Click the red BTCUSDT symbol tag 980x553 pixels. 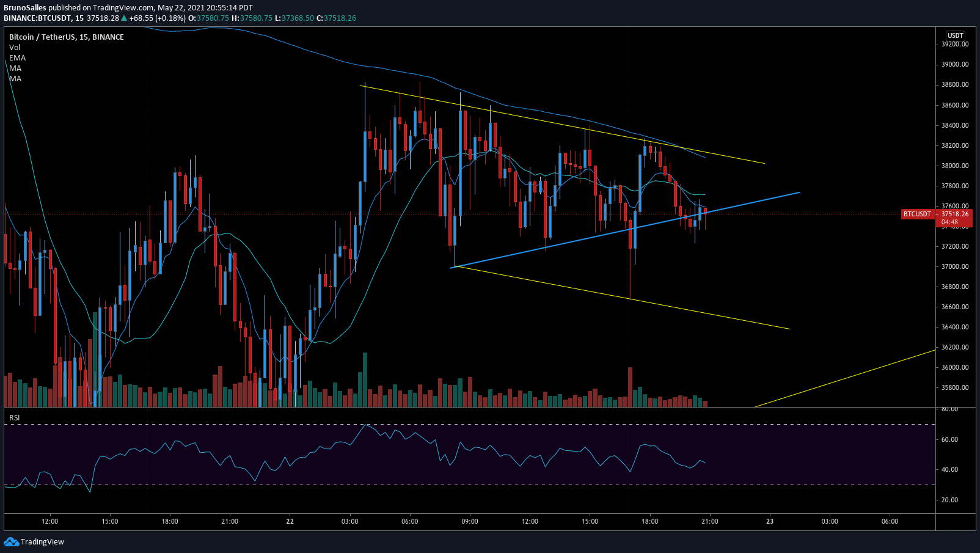pos(918,214)
